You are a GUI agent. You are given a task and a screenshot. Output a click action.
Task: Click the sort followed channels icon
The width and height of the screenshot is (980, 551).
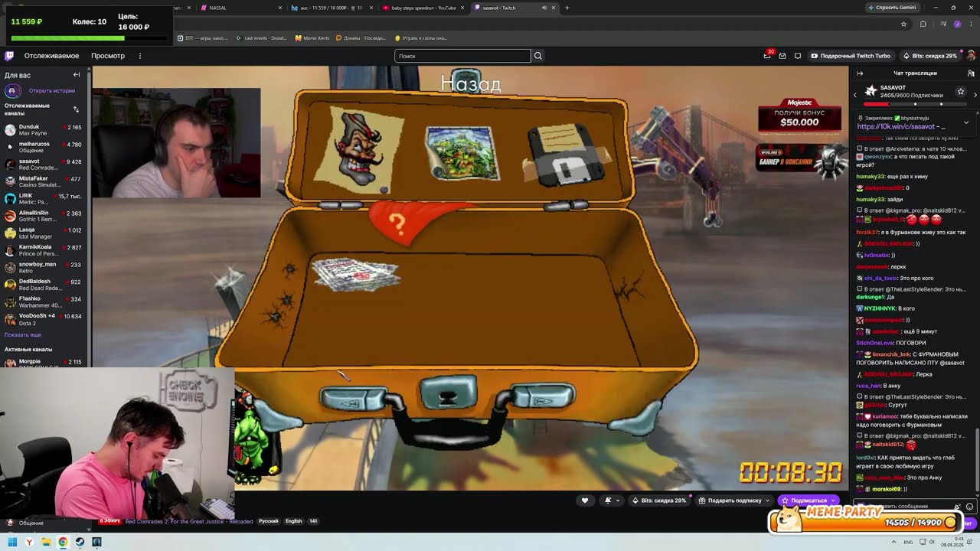(76, 109)
